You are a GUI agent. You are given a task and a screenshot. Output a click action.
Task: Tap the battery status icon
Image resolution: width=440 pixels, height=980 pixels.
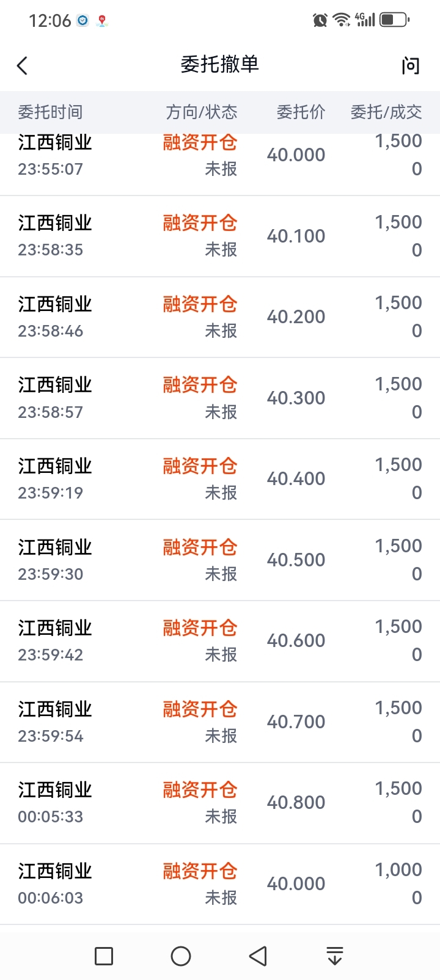pos(394,20)
